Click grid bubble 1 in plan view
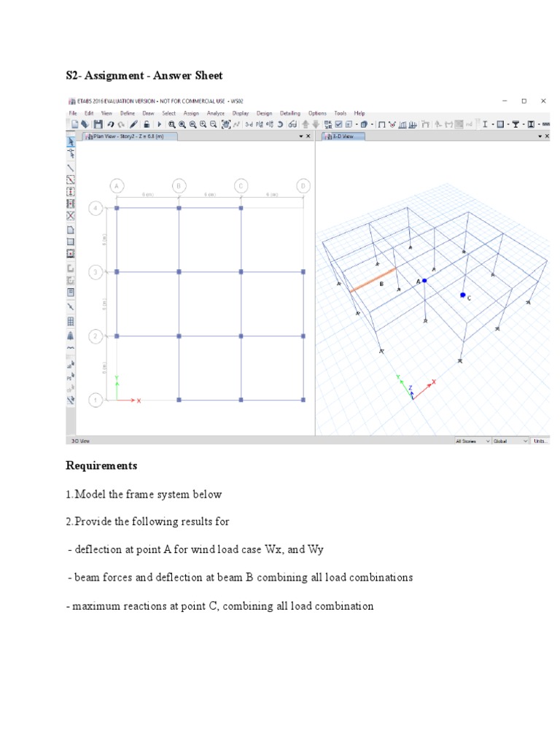Image resolution: width=560 pixels, height=747 pixels. tap(96, 400)
